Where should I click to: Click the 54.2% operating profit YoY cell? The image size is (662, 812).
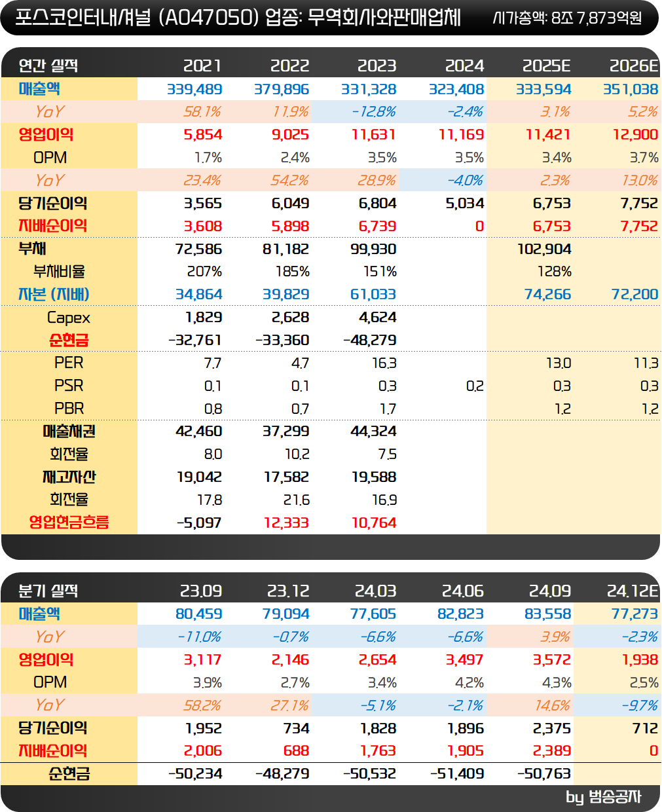(x=289, y=181)
